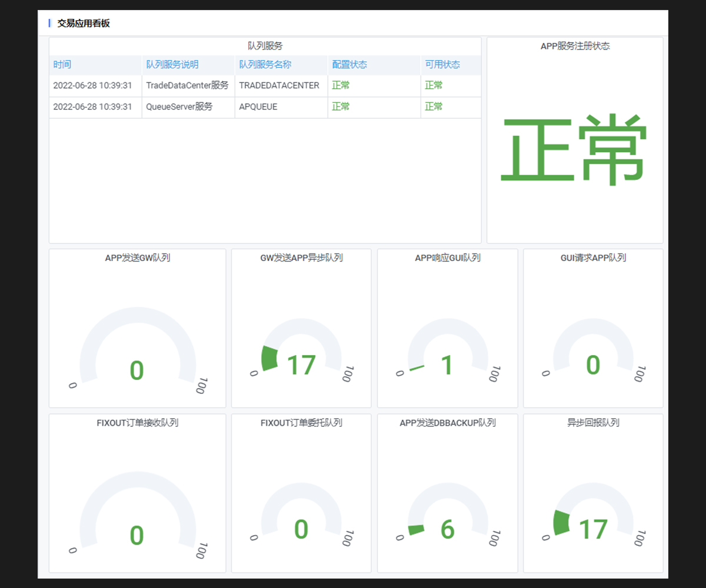The height and width of the screenshot is (588, 706).
Task: Select the TradeDataCenter服务 description cell
Action: (187, 85)
